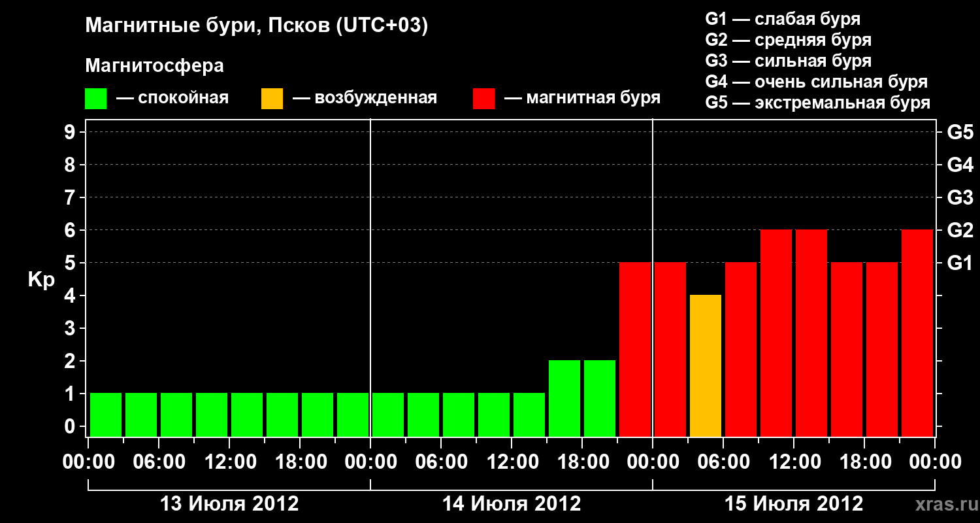
Task: Click the title 'Магнитные бури, Псков (UTC+03)'
Action: (x=257, y=27)
